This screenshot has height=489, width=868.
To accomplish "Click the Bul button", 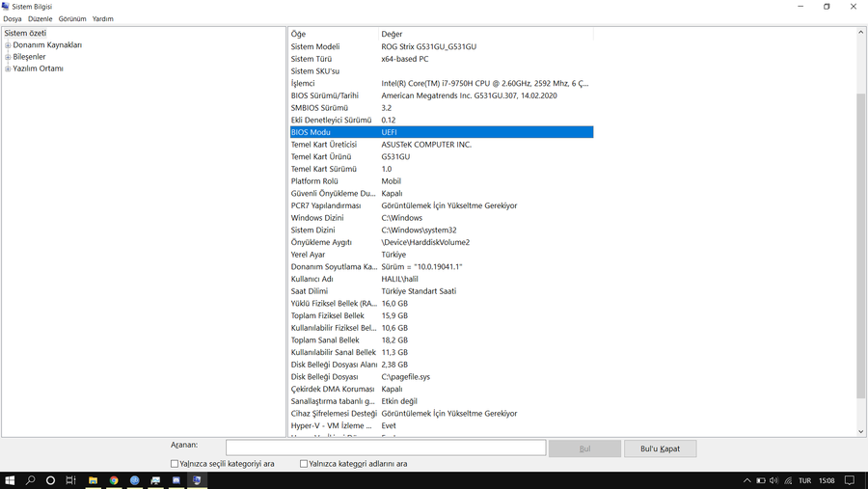I will pos(584,448).
